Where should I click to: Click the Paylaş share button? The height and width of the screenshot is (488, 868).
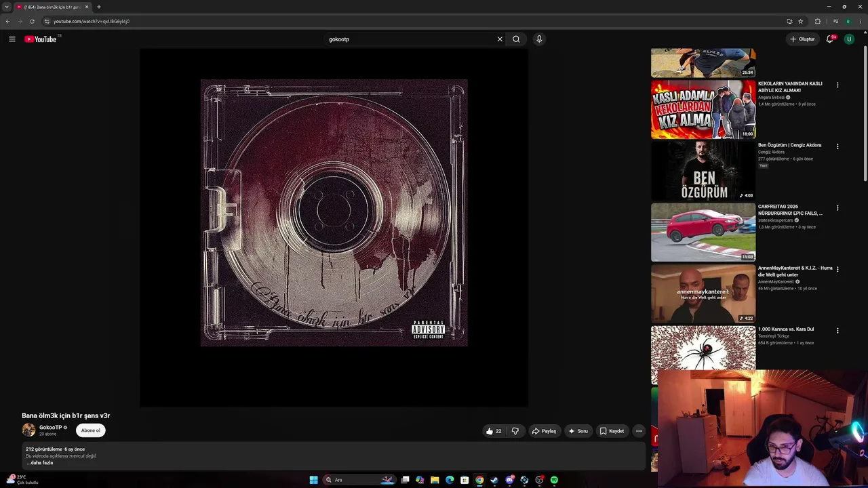pyautogui.click(x=544, y=431)
